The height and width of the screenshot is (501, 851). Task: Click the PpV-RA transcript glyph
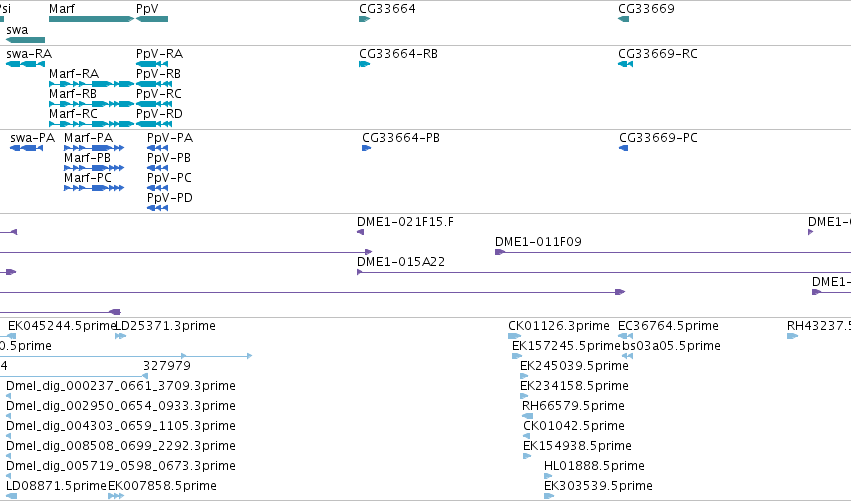coord(152,64)
